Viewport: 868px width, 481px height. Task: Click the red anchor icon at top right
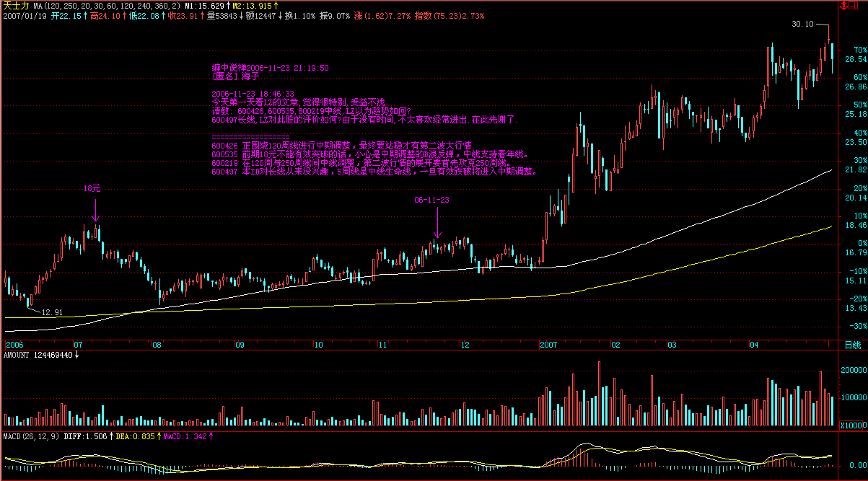843,6
